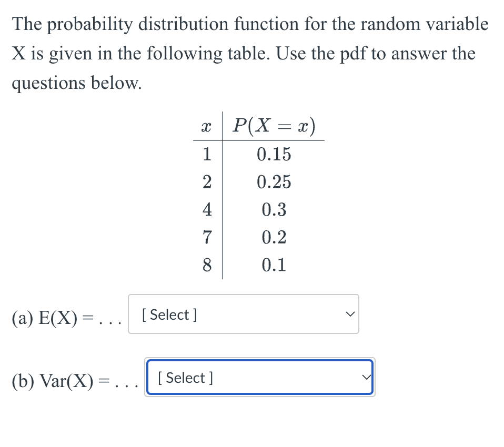Click the x column header
This screenshot has height=447, width=504.
tap(206, 125)
